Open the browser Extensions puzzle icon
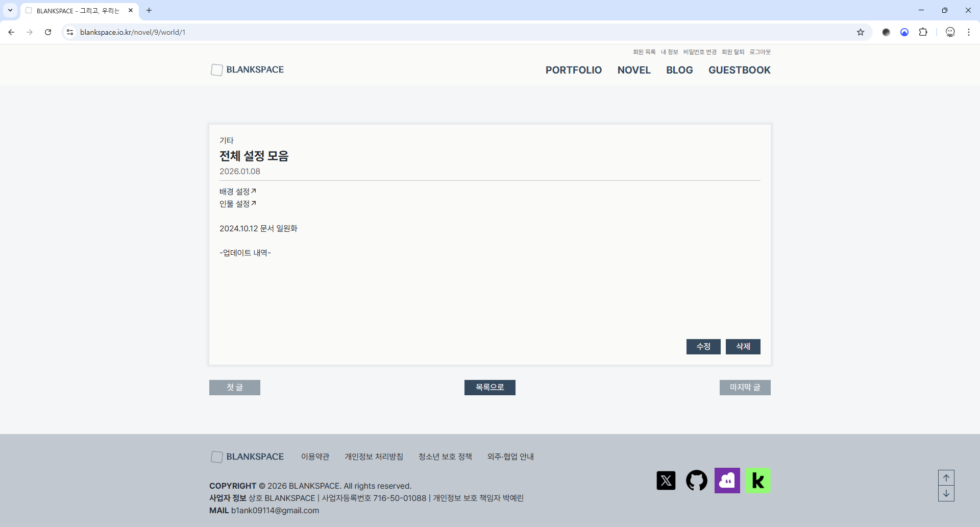980x527 pixels. coord(923,32)
